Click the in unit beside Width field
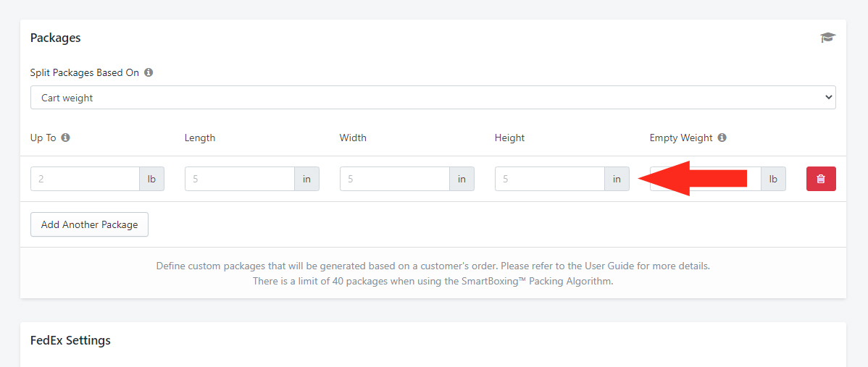 (462, 179)
